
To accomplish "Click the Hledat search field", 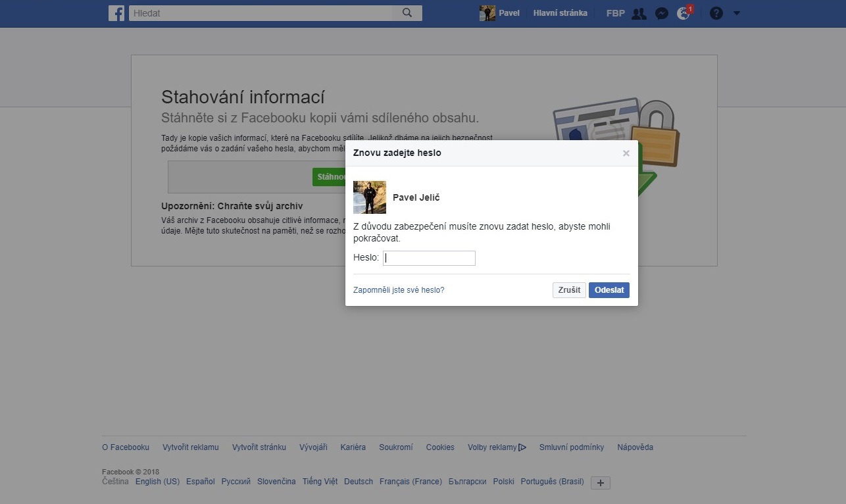I will [x=261, y=13].
